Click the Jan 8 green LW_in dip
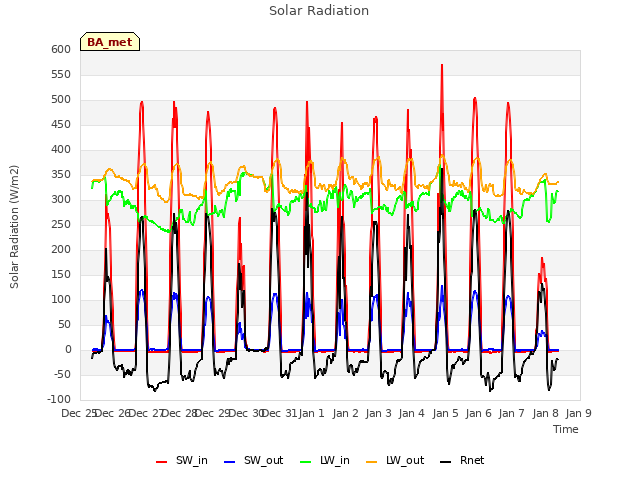This screenshot has height=480, width=640. 549,221
